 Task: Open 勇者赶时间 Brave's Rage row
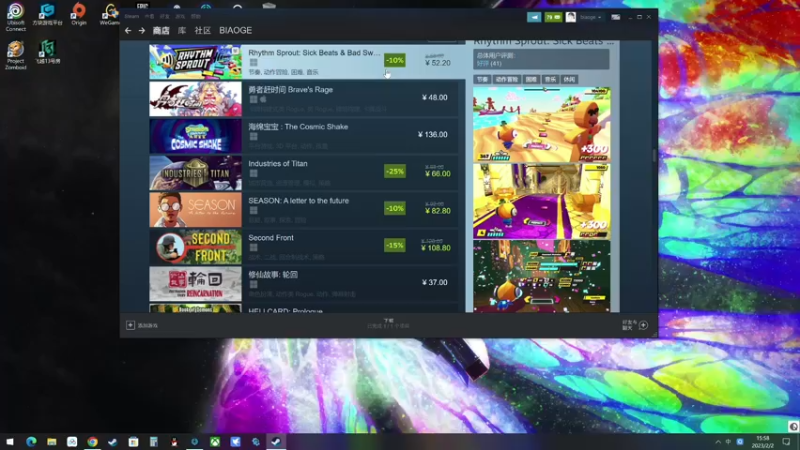(304, 98)
